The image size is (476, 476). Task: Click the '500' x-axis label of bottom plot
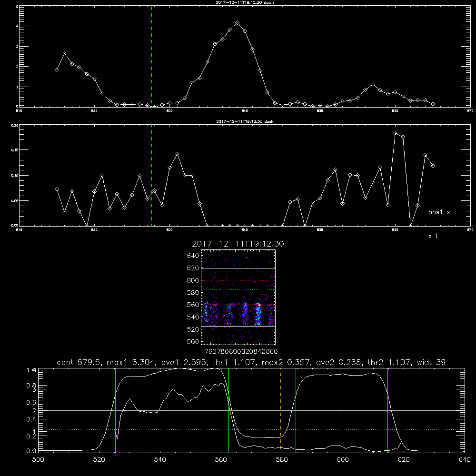38,460
